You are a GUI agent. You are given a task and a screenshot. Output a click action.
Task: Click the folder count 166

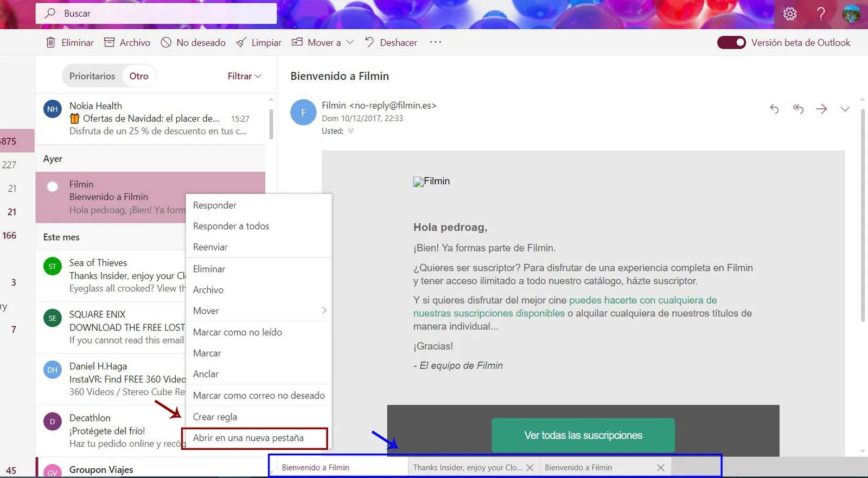point(9,235)
